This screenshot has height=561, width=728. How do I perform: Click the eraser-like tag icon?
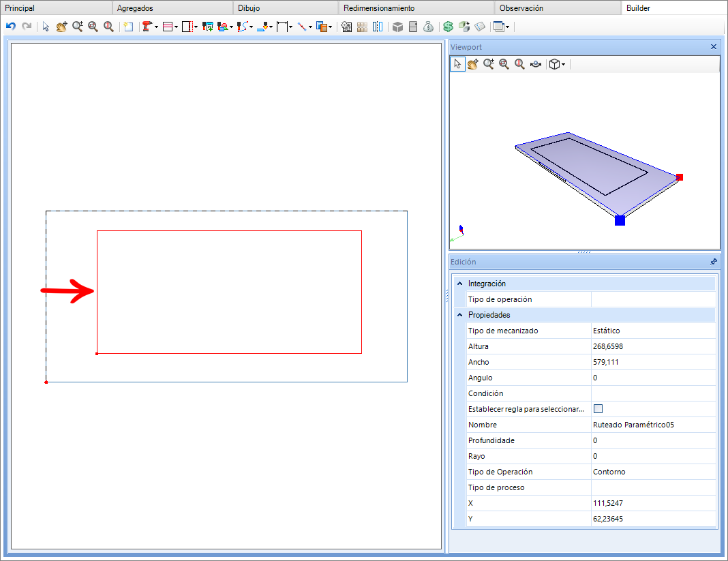click(x=480, y=27)
